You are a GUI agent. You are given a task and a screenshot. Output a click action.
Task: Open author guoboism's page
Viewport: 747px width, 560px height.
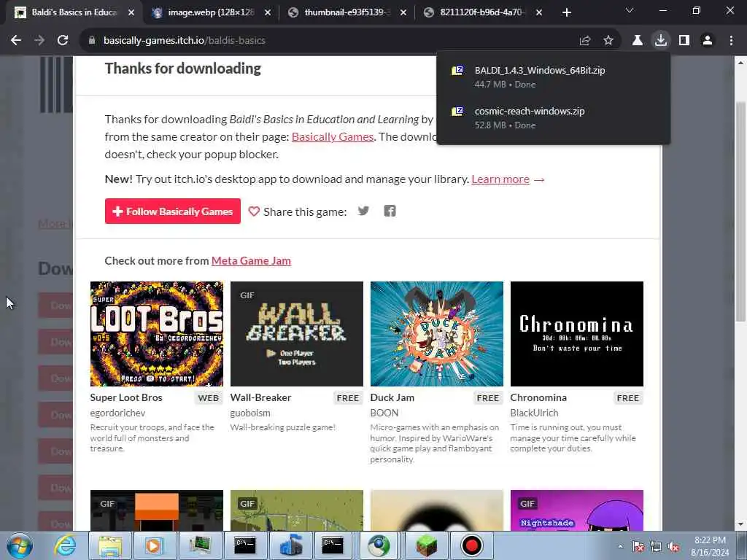point(250,413)
